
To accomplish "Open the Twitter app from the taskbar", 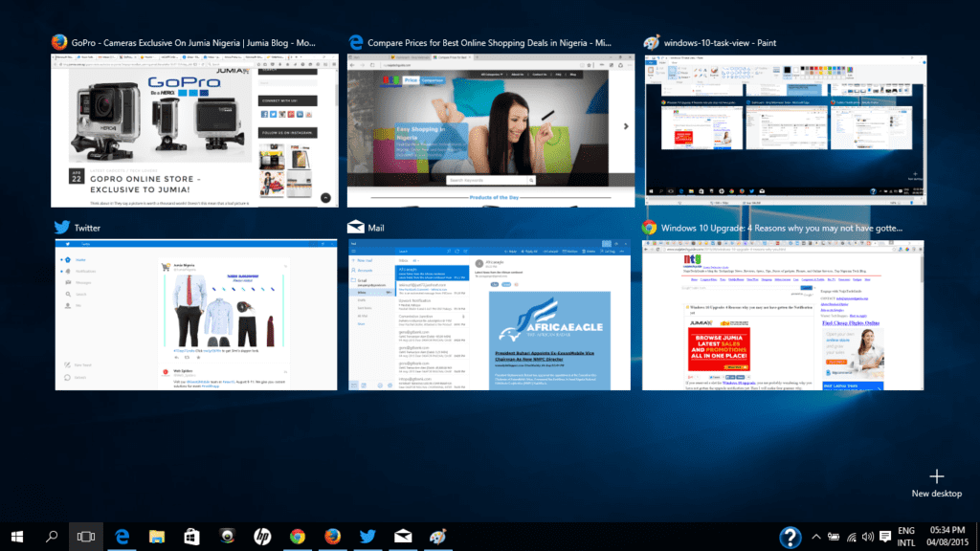I will pos(367,537).
